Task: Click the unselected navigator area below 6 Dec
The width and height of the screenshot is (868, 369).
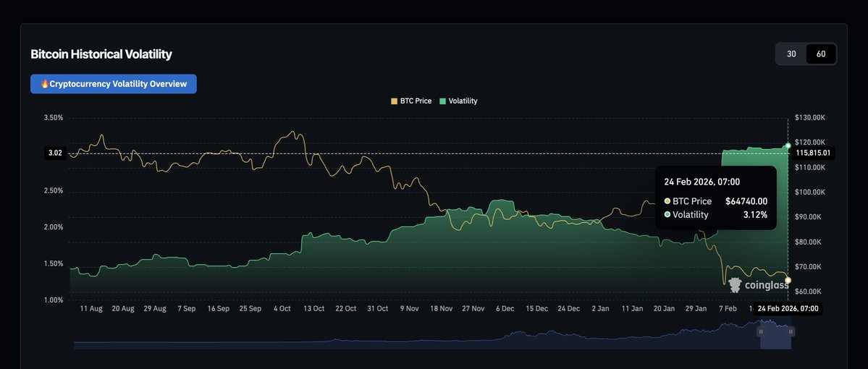Action: (x=505, y=340)
